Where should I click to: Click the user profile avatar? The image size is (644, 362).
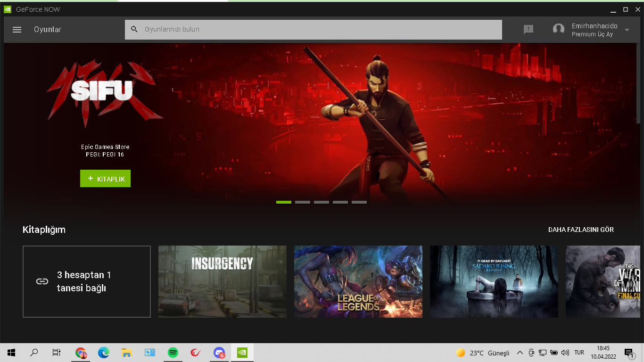[x=559, y=30]
